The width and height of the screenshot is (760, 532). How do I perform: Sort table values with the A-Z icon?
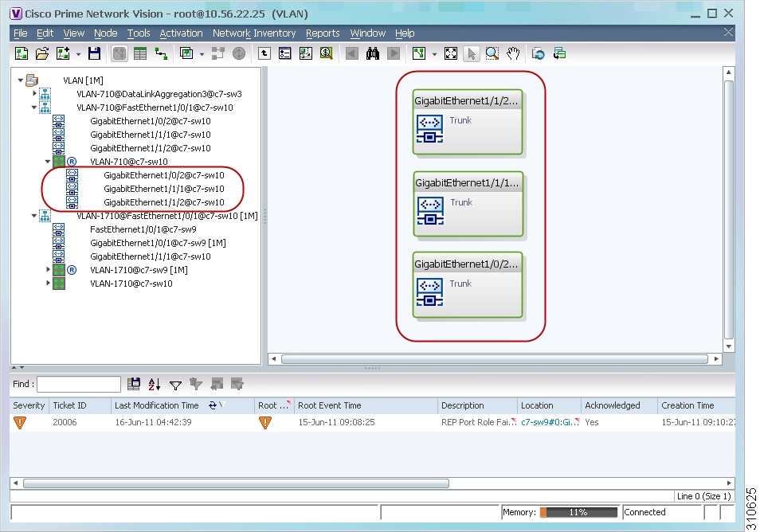click(155, 384)
